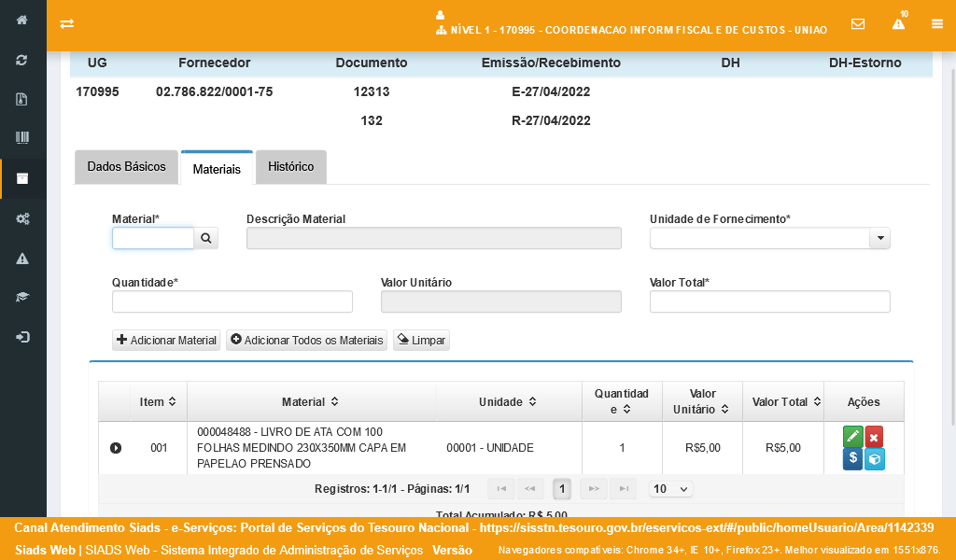Open the Histórico tab
The width and height of the screenshot is (956, 560).
click(x=291, y=167)
